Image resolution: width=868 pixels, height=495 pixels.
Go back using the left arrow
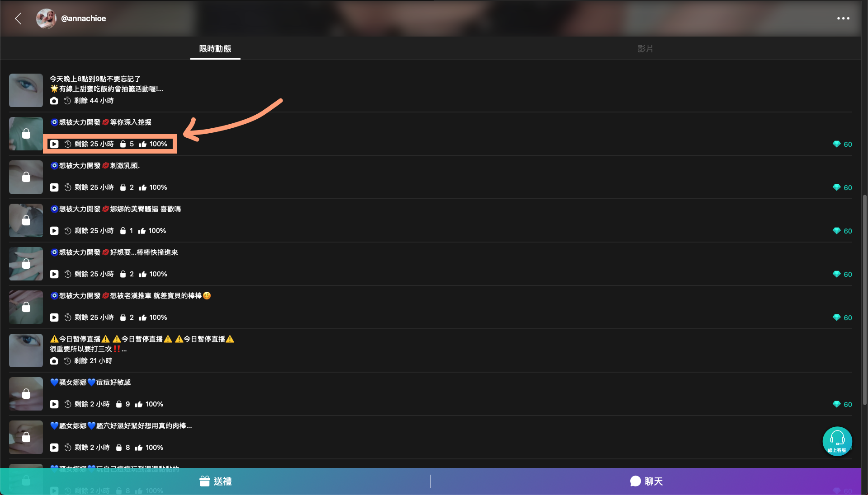[18, 19]
